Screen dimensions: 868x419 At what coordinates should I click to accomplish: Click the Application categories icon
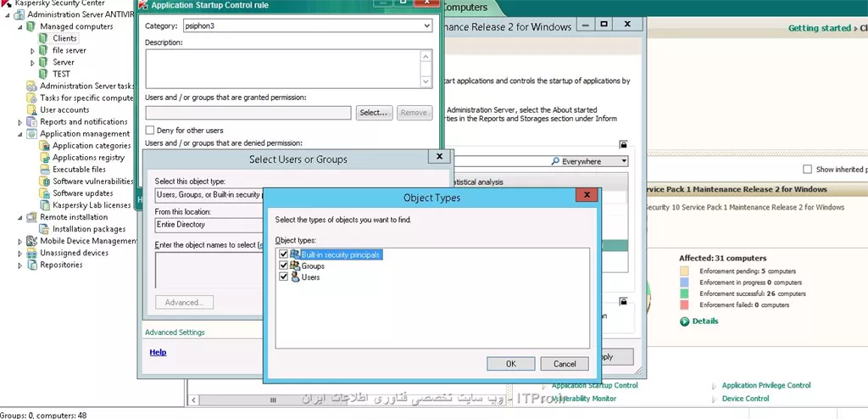coord(44,146)
